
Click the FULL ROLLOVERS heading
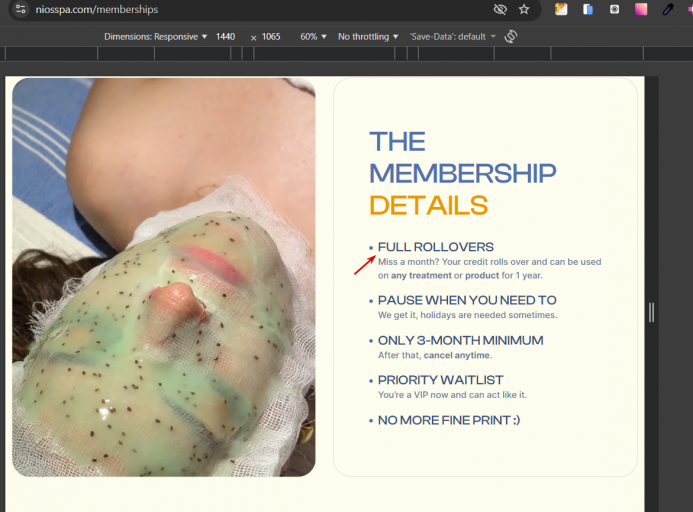[436, 247]
